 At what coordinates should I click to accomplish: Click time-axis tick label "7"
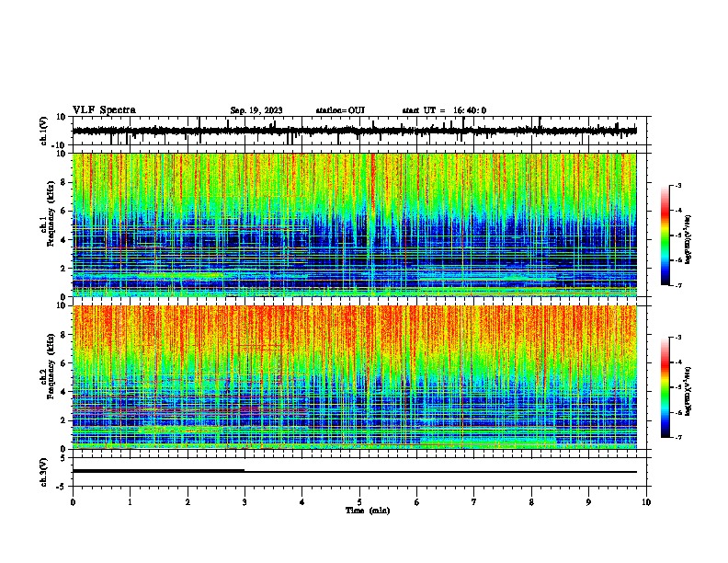coord(474,502)
